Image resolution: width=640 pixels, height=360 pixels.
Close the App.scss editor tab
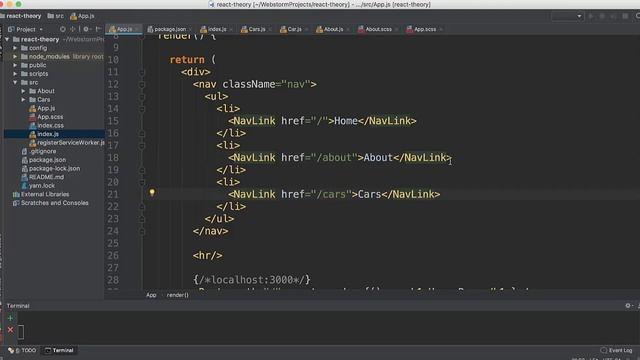point(441,29)
